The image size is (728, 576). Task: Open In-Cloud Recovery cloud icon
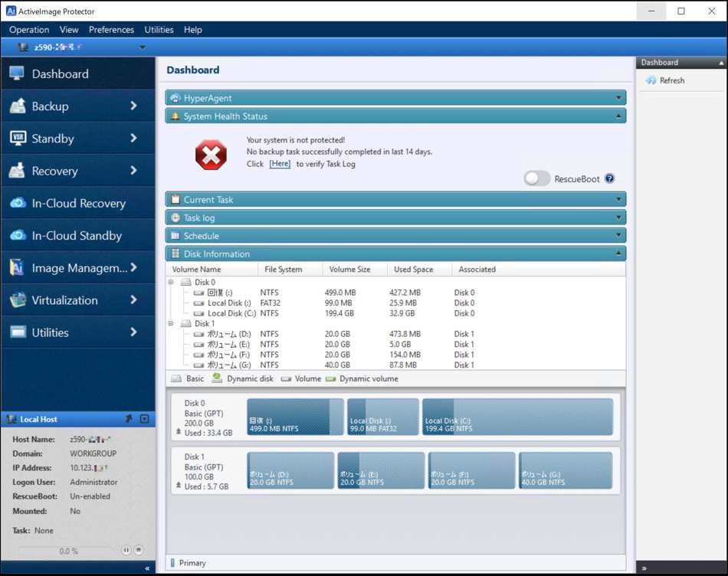(x=18, y=203)
